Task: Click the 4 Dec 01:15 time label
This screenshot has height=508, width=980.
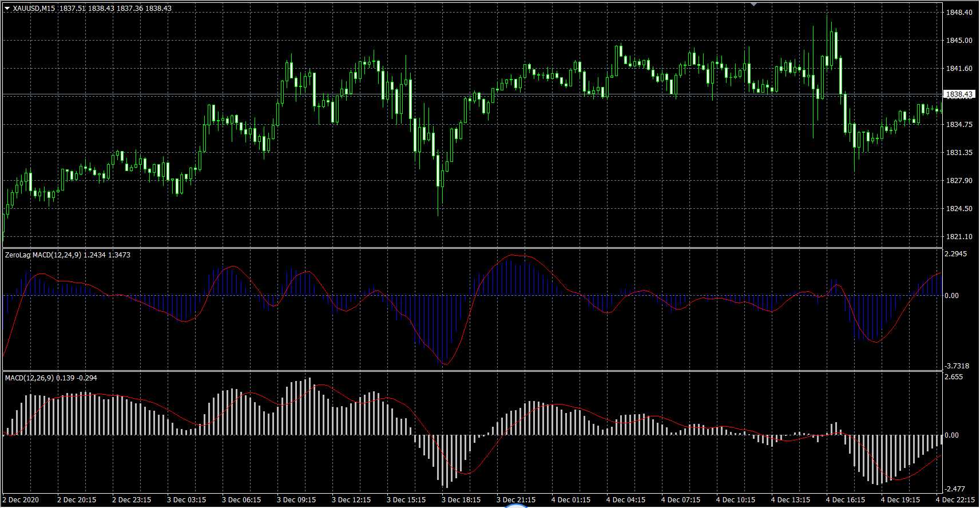Action: [571, 500]
